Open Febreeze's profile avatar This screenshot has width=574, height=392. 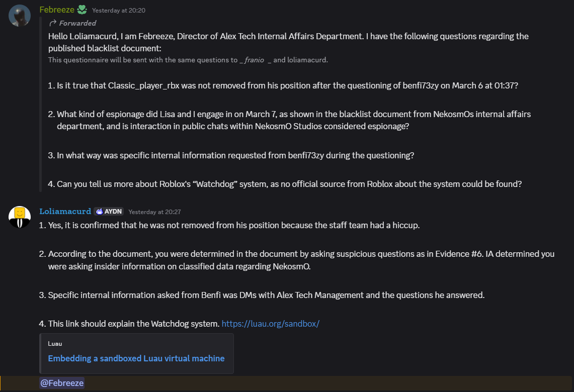point(20,16)
